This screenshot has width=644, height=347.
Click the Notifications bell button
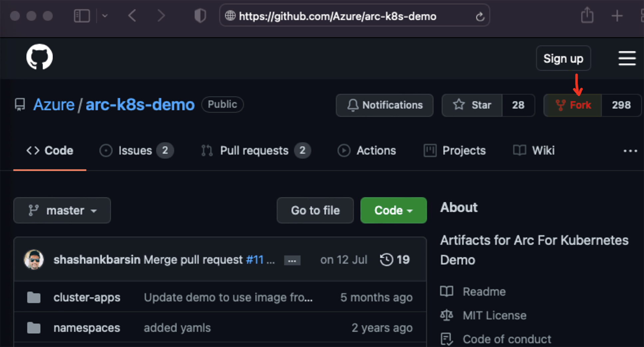pos(384,105)
